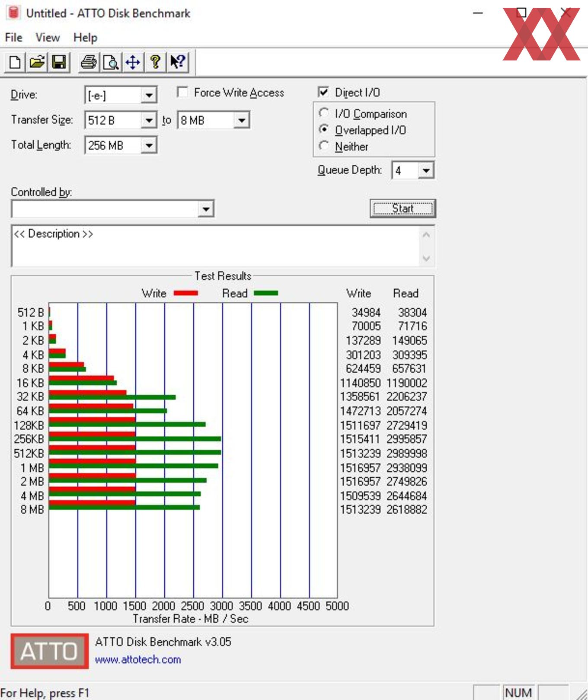Enable Force Write Access checkbox
The image size is (588, 700).
click(183, 92)
